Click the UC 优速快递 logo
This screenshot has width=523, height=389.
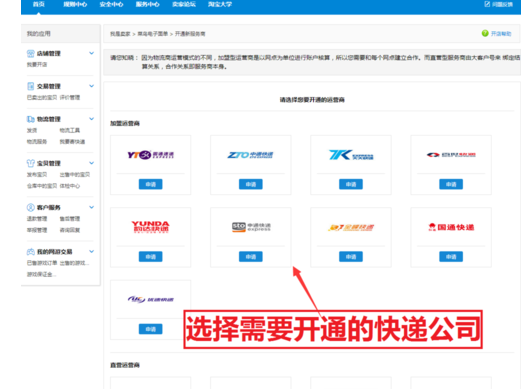pos(150,299)
